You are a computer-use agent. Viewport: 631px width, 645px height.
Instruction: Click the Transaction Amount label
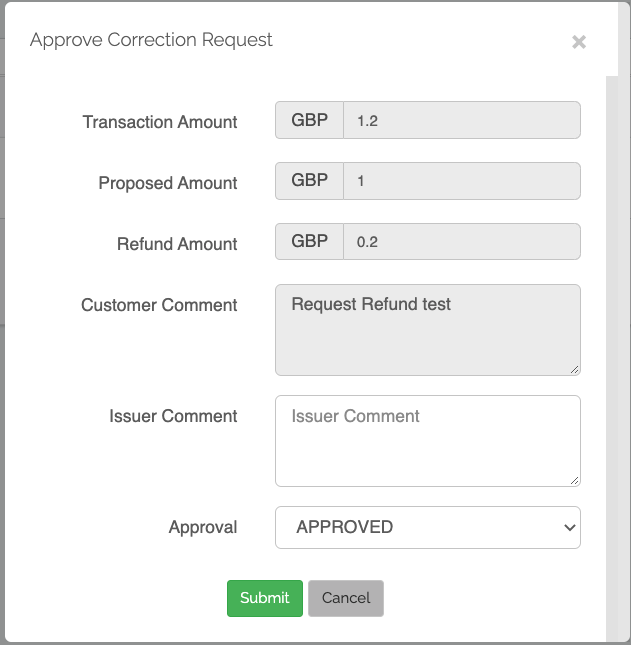pyautogui.click(x=160, y=122)
